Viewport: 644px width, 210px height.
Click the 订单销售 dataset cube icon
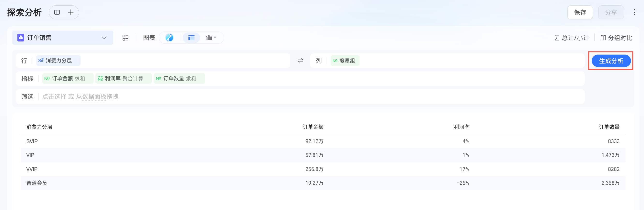coord(21,38)
